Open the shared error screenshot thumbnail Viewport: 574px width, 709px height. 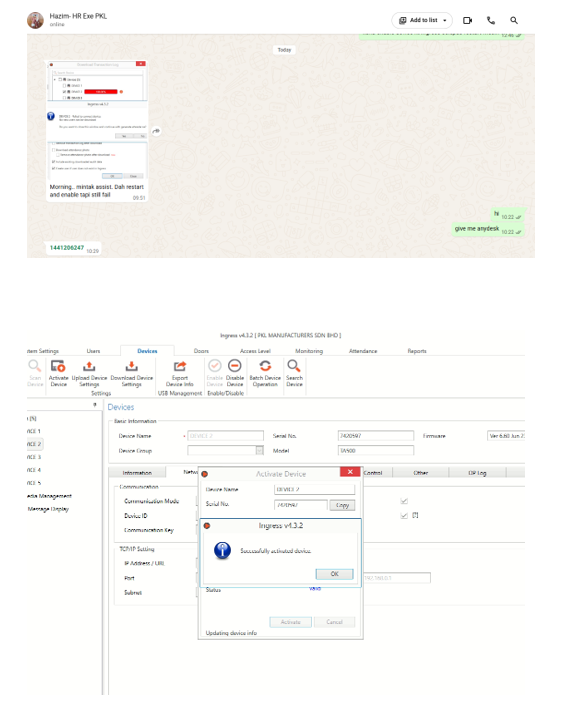[97, 121]
